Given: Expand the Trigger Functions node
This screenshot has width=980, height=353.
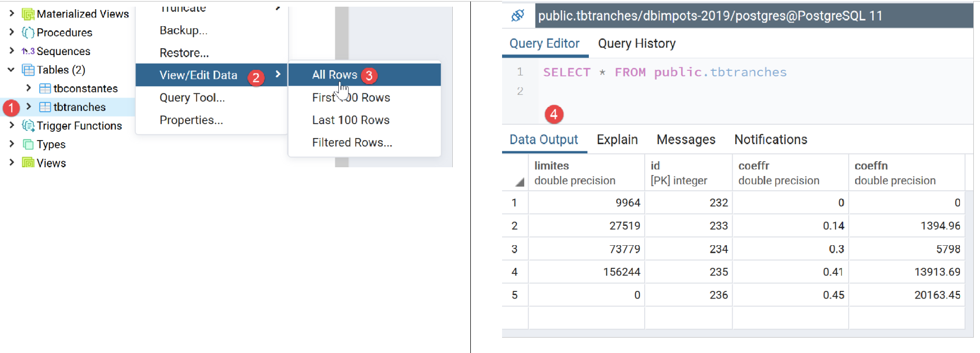Looking at the screenshot, I should pos(11,126).
